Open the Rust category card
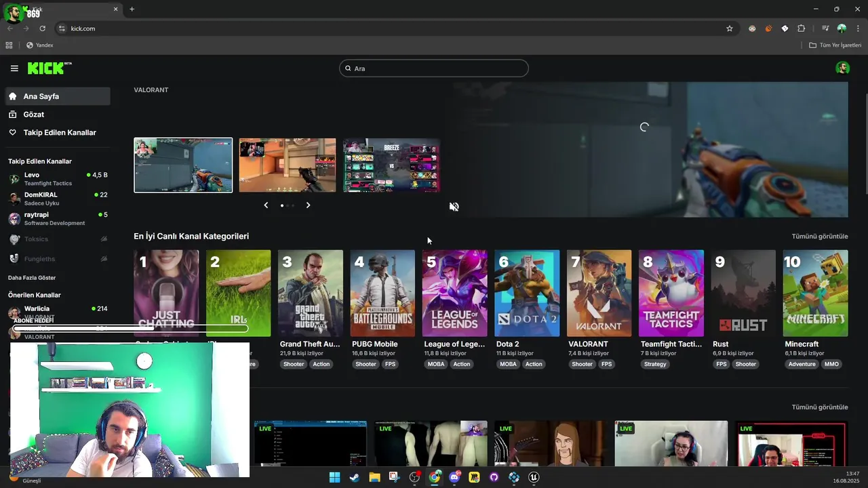 coord(744,293)
